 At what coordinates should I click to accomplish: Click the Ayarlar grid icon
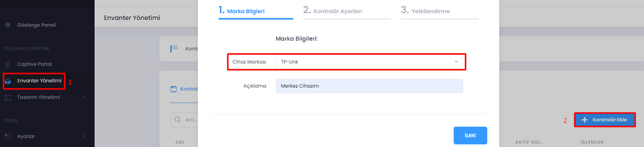(8, 137)
